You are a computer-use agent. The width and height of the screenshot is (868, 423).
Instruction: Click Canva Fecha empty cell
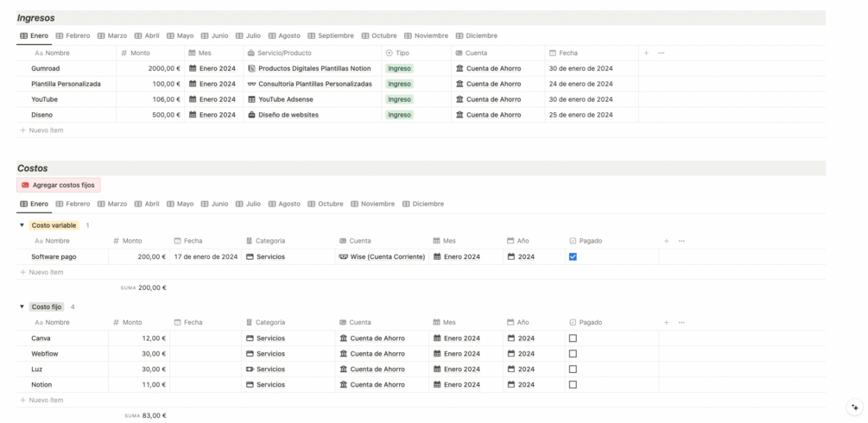tap(206, 338)
